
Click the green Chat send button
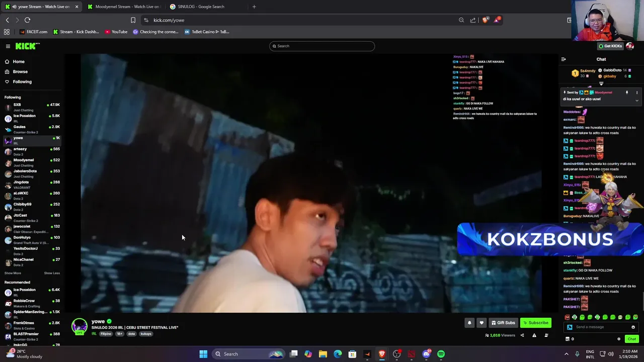pyautogui.click(x=632, y=339)
